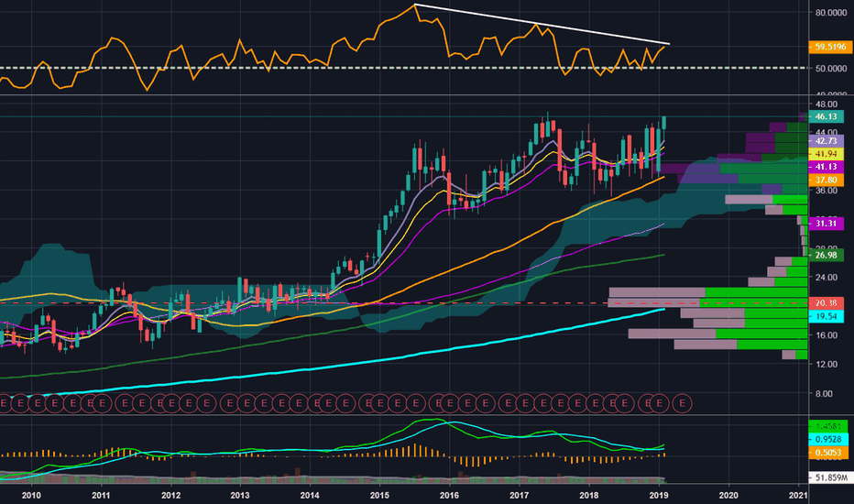The width and height of the screenshot is (854, 504).
Task: Select the lavender moving average label 42.73
Action: (x=826, y=141)
